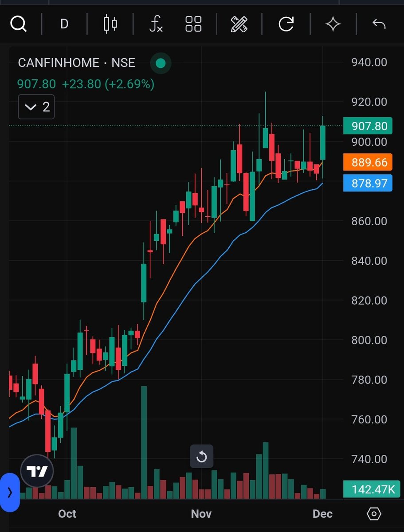Select the drawing tools pencil-ruler icon

[x=239, y=24]
